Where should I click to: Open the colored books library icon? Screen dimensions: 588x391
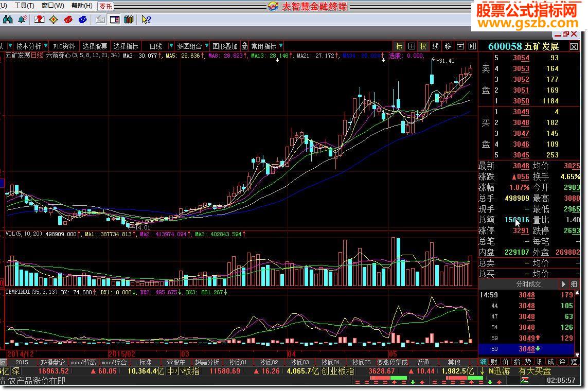[129, 19]
